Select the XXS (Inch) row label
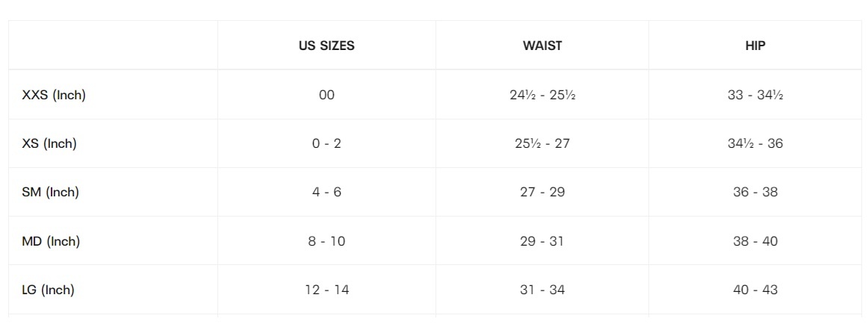The width and height of the screenshot is (868, 336). (54, 95)
